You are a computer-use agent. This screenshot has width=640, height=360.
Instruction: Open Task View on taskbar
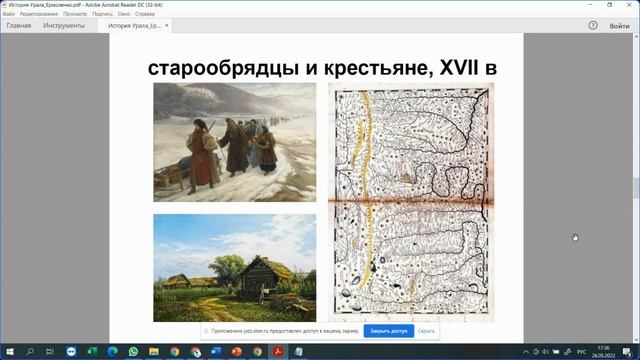(x=50, y=351)
